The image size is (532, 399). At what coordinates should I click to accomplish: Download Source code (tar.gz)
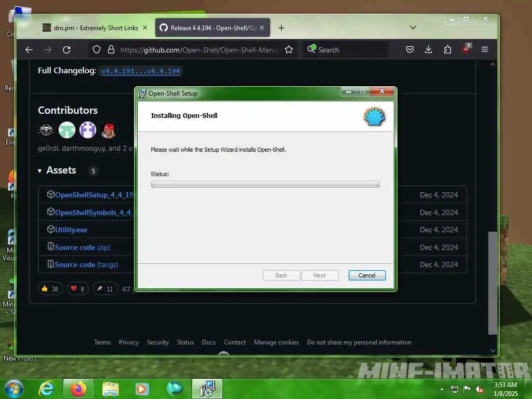[x=87, y=264]
